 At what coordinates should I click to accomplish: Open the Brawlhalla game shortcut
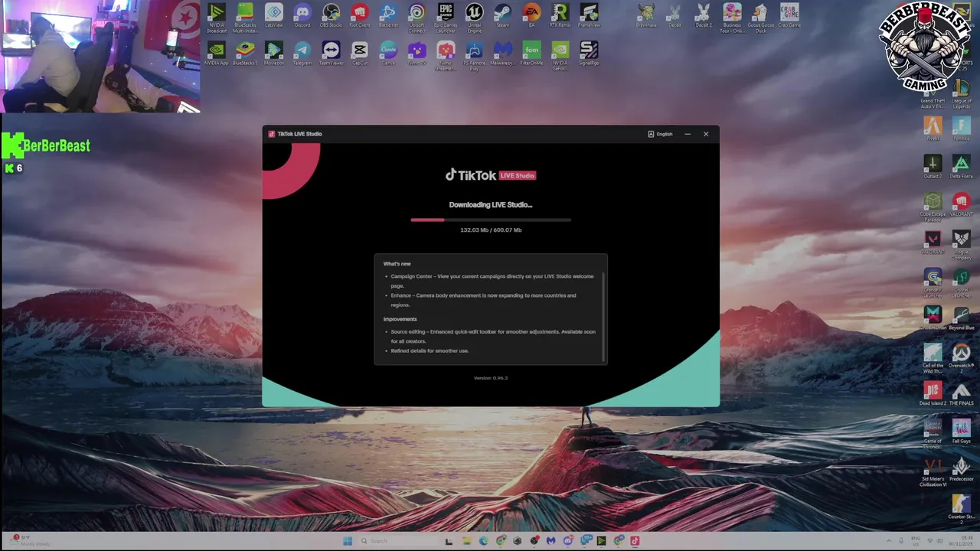[646, 16]
